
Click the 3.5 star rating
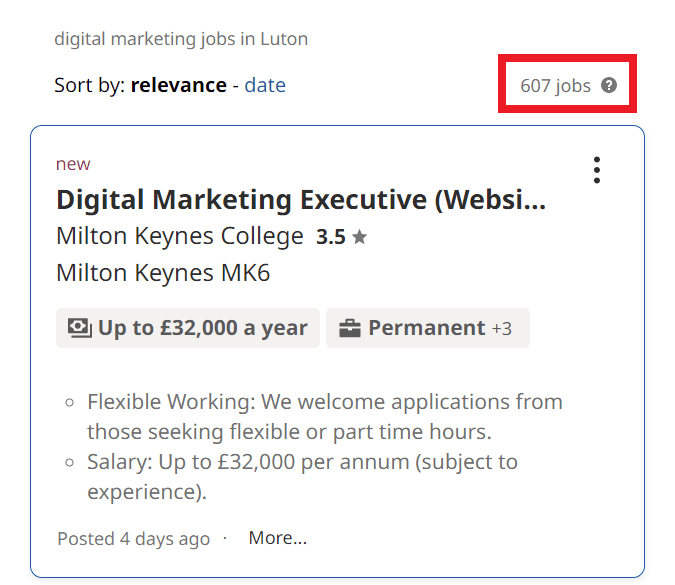[341, 237]
